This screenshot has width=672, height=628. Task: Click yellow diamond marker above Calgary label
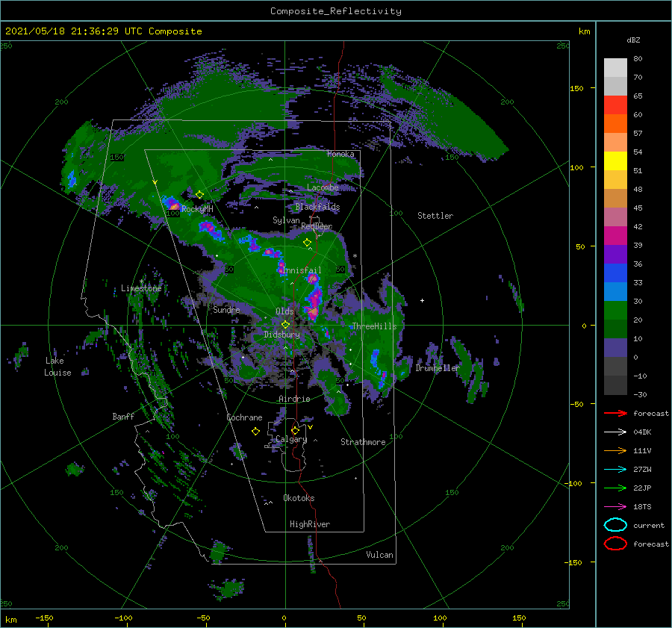click(x=295, y=430)
